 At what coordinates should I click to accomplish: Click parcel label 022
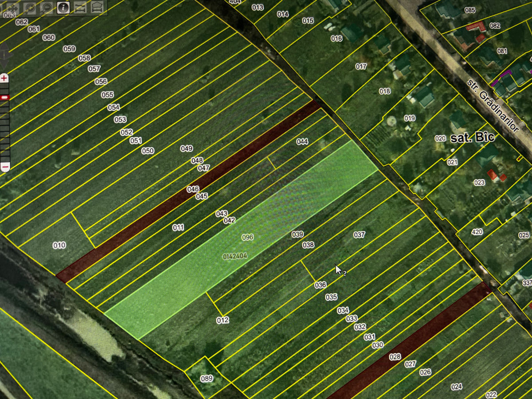click(x=491, y=395)
